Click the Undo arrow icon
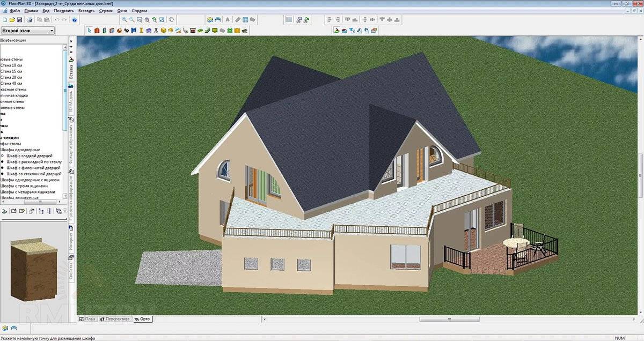Image resolution: width=644 pixels, height=341 pixels. pos(57,20)
